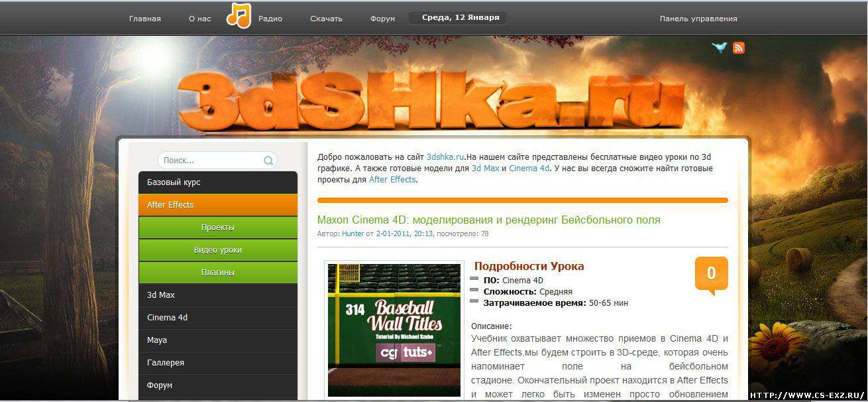Image resolution: width=868 pixels, height=402 pixels.
Task: Follow the 3d Max link in welcome text
Action: (x=485, y=168)
